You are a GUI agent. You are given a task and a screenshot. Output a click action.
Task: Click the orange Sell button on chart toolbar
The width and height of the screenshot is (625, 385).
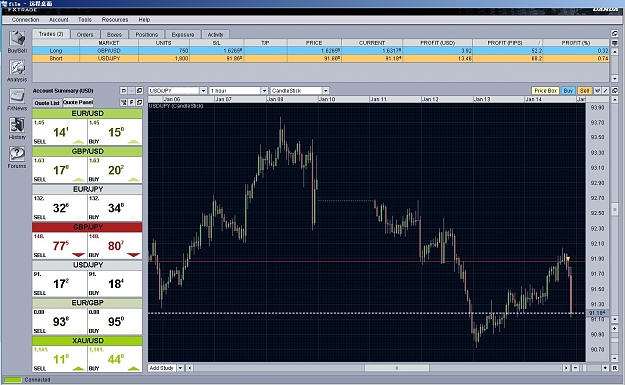pos(584,90)
